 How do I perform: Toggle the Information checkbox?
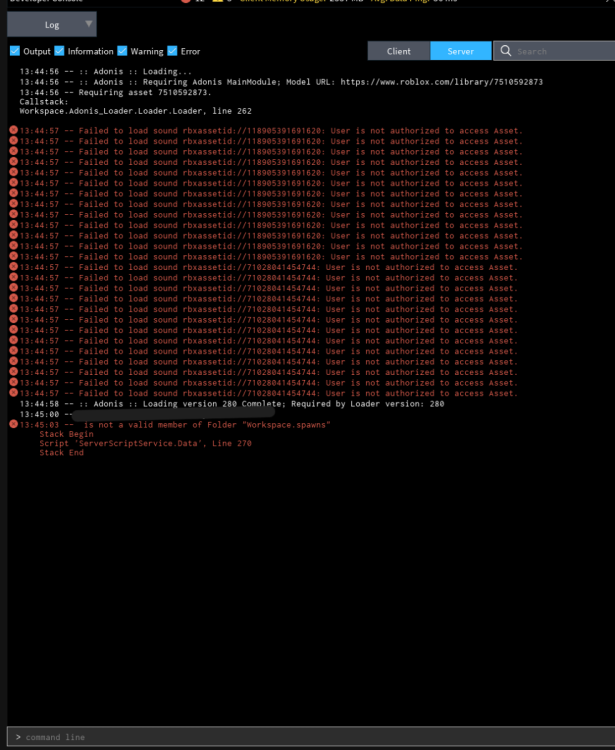click(59, 51)
